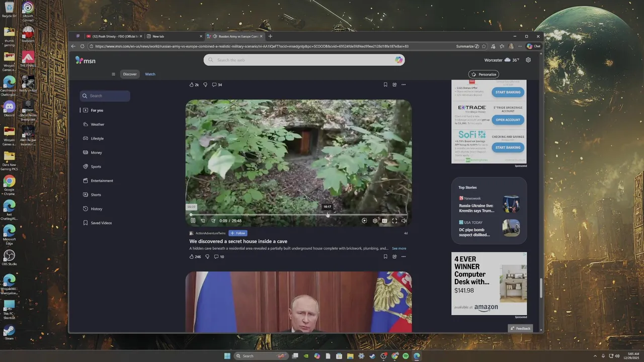The image size is (644, 362).
Task: Open Newsweek Russia-Ukraine live story
Action: coord(489,205)
